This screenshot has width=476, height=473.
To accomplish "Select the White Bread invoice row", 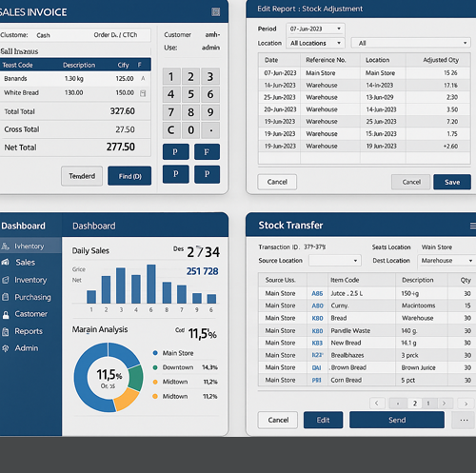I will pos(75,93).
